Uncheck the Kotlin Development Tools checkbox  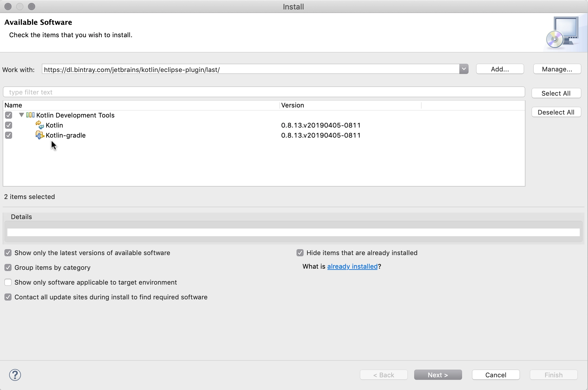click(9, 115)
